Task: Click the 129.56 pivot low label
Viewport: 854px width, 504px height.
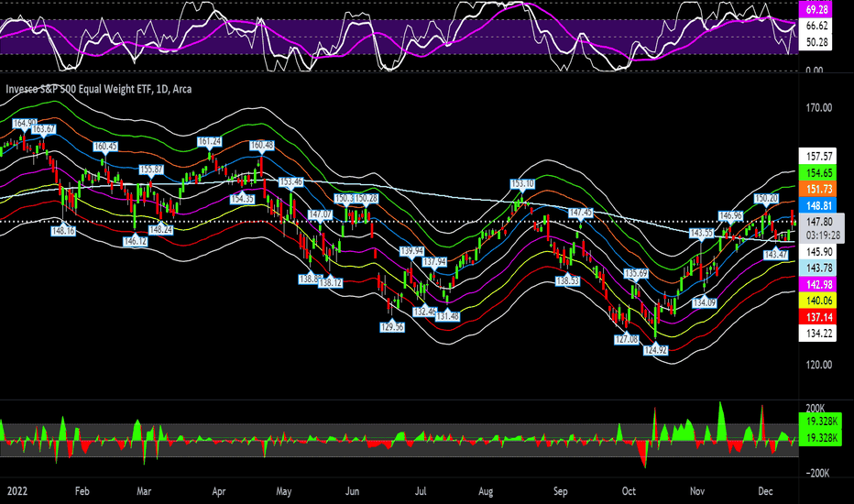Action: [x=392, y=327]
